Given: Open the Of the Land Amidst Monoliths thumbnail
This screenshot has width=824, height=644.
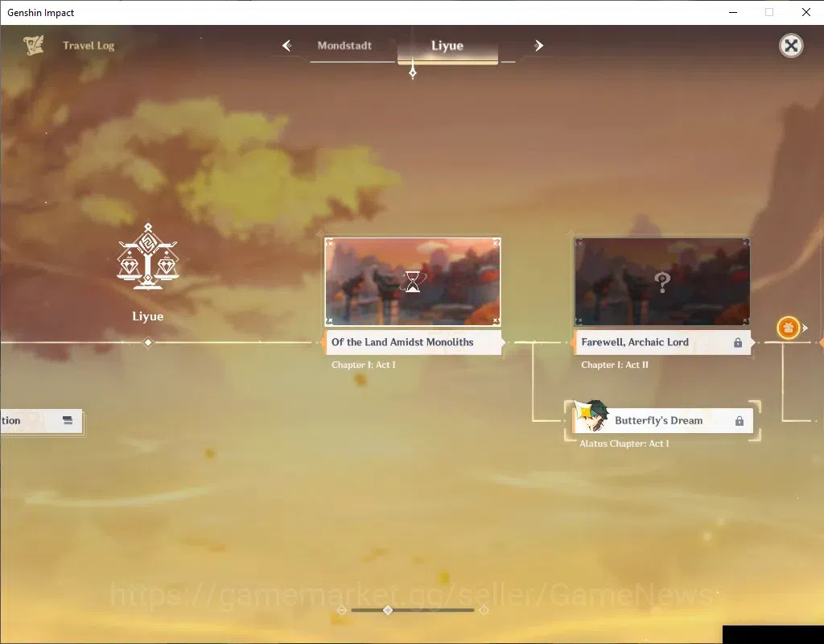Looking at the screenshot, I should 413,281.
